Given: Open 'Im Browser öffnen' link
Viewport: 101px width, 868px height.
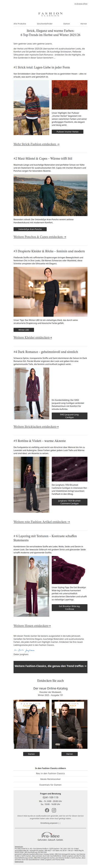Looking at the screenshot, I should [x=81, y=4].
